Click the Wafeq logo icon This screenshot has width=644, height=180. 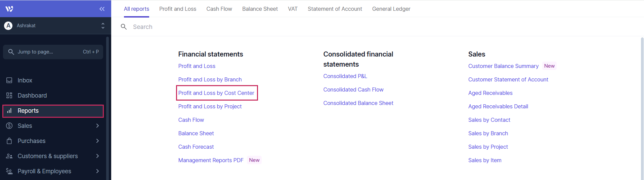[x=9, y=9]
